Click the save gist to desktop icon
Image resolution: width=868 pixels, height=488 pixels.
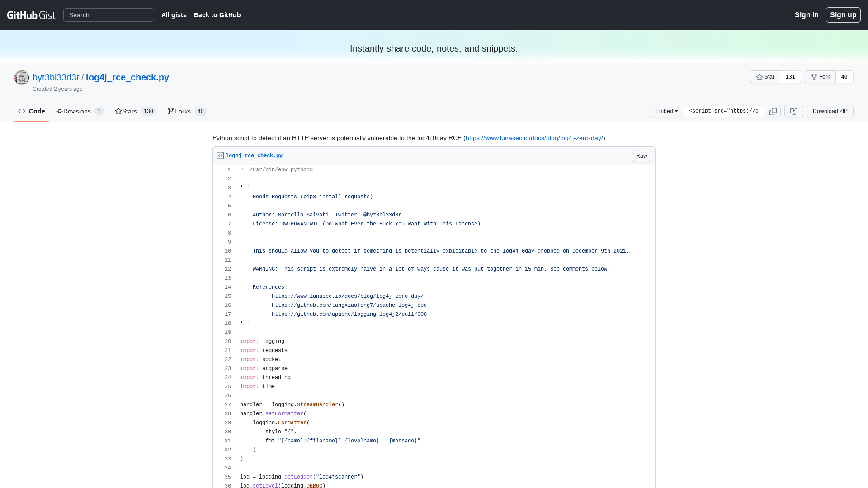click(793, 111)
